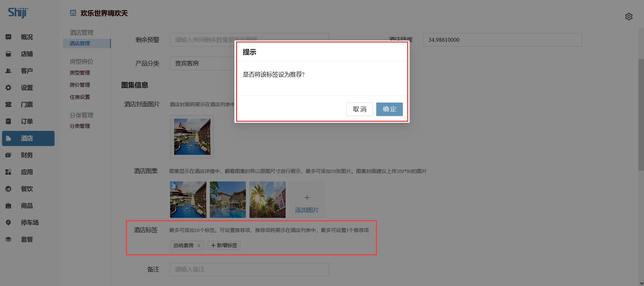Cancel the dialog with 取消 button
This screenshot has height=286, width=644.
[359, 109]
